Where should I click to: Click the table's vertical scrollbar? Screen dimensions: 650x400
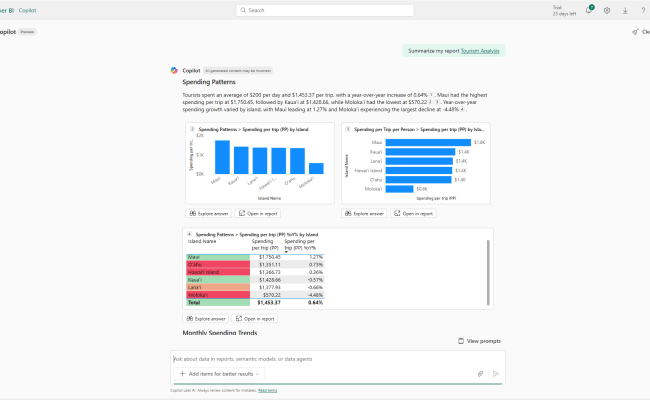pos(488,272)
